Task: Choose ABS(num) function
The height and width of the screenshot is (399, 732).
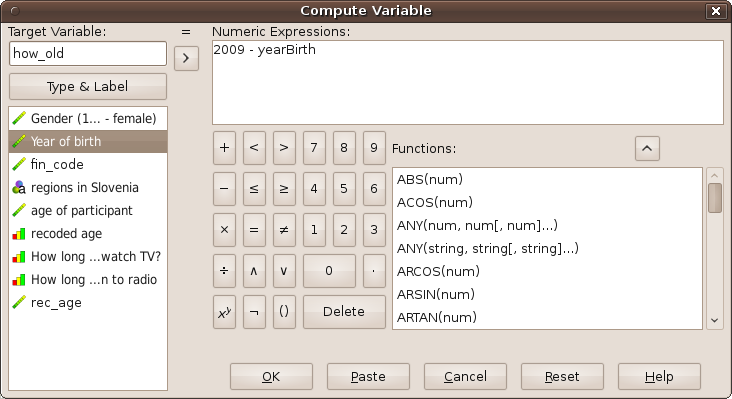Action: click(547, 179)
